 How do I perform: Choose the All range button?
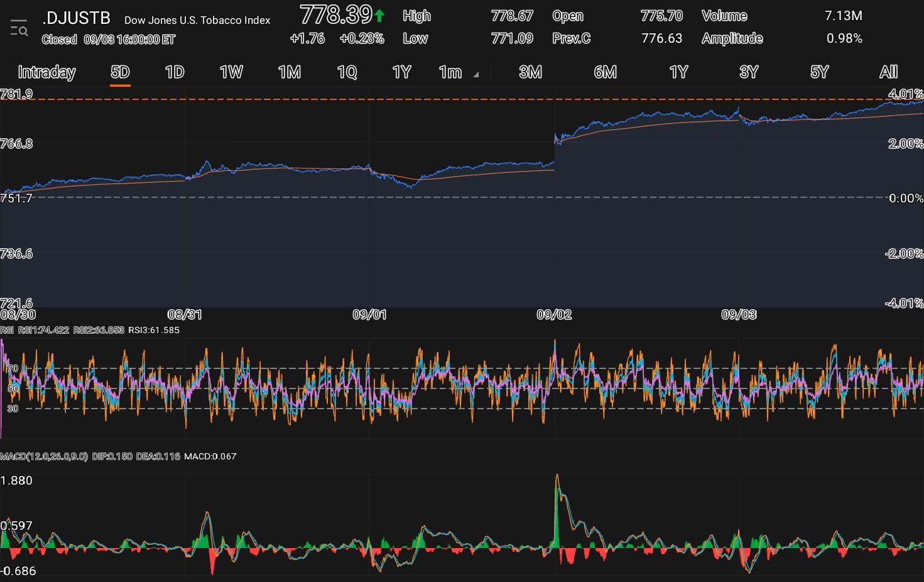888,72
